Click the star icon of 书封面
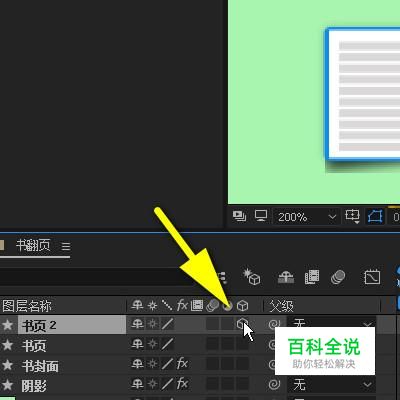Screen dimensions: 400x400 point(7,365)
